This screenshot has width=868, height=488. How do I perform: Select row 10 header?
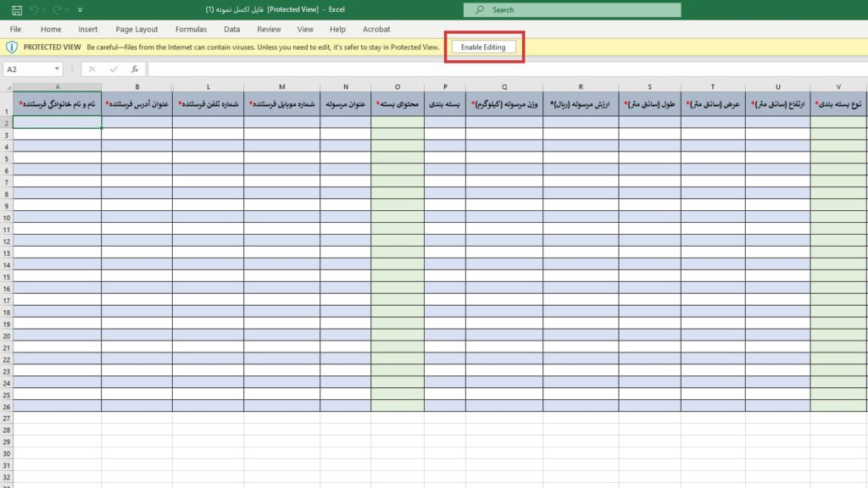point(6,218)
